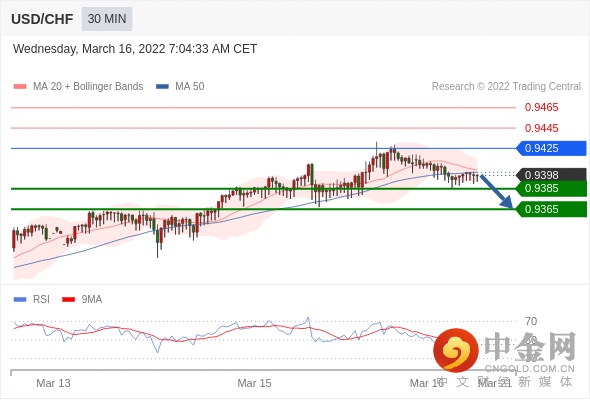Click the 0.9465 resistance level text
The image size is (590, 400).
tap(541, 108)
